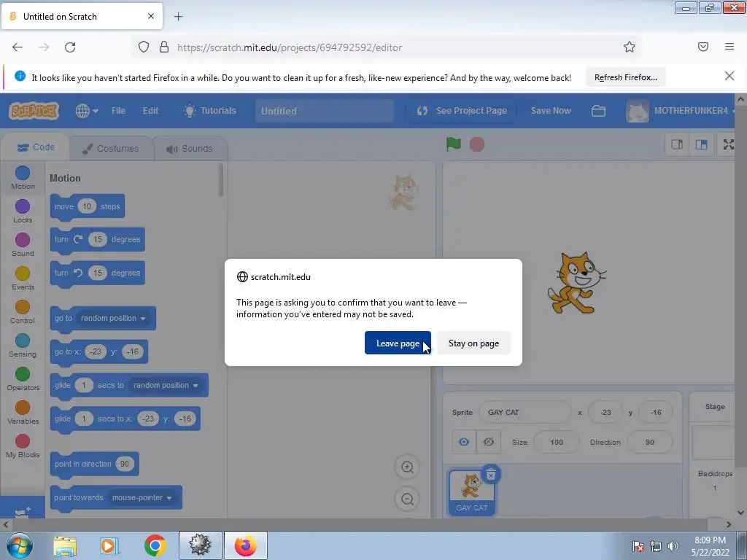Launch Chrome from the taskbar
The width and height of the screenshot is (747, 560).
click(x=155, y=545)
